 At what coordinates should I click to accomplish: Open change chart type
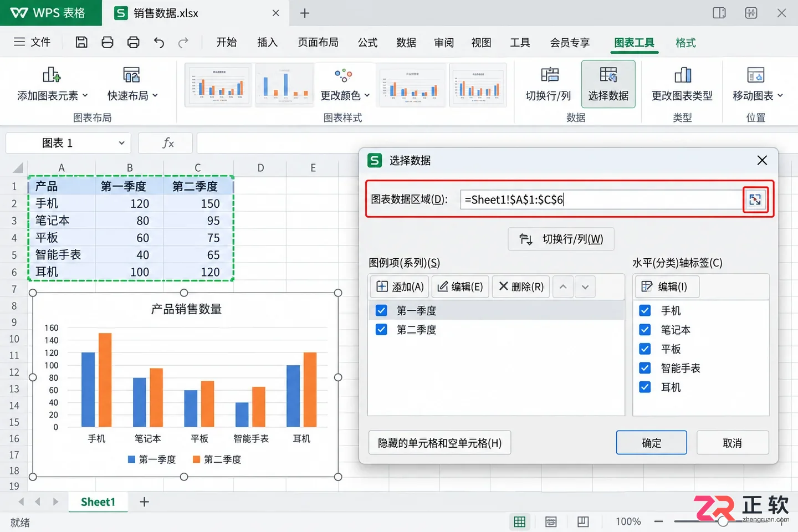pyautogui.click(x=682, y=84)
